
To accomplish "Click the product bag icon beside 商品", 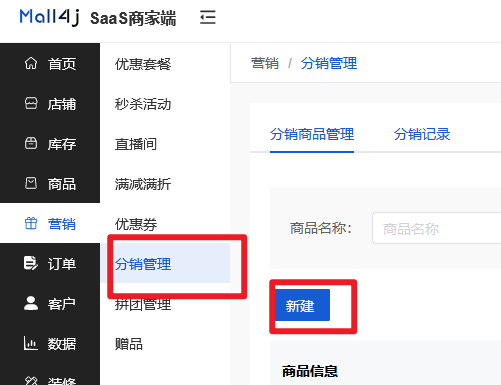I will click(31, 183).
